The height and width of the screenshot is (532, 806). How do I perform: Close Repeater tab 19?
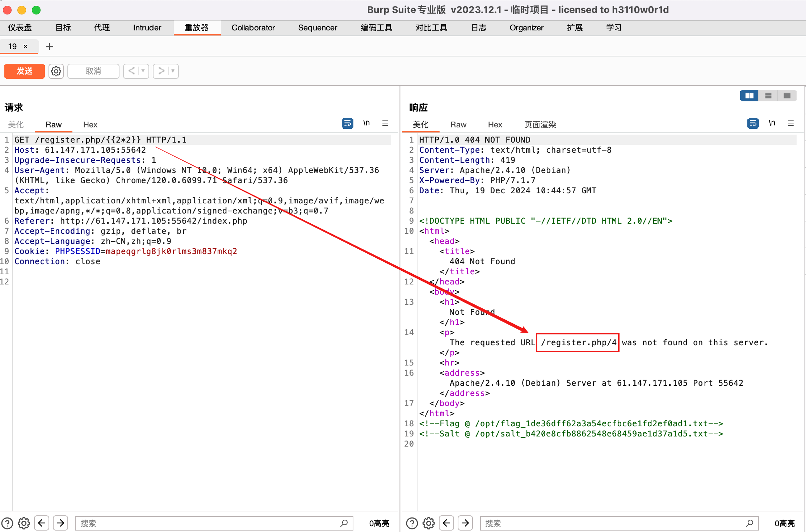click(x=25, y=46)
